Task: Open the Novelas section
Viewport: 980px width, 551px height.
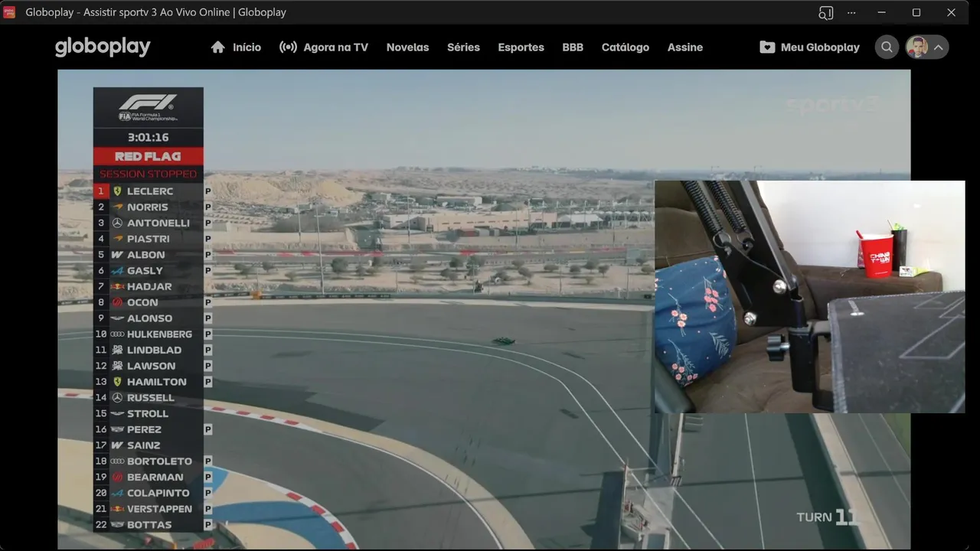Action: [407, 47]
